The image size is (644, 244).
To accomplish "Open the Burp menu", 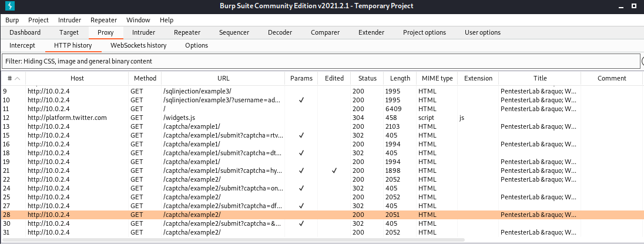I will pyautogui.click(x=12, y=20).
